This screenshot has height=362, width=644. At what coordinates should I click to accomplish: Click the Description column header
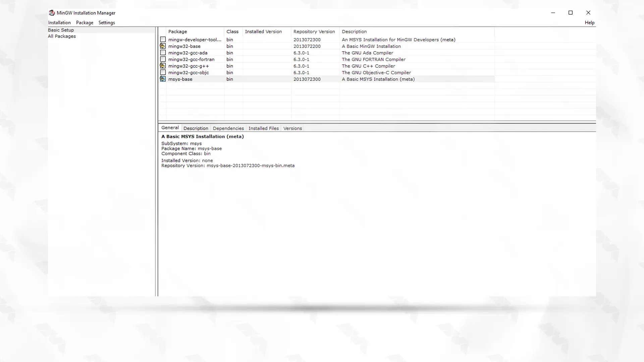coord(417,32)
